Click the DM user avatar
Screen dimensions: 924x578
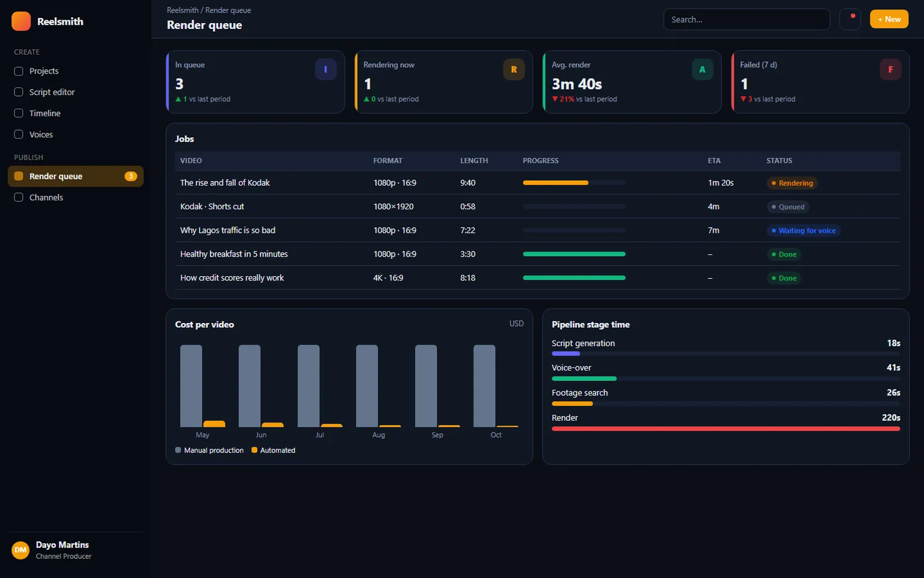pyautogui.click(x=21, y=550)
